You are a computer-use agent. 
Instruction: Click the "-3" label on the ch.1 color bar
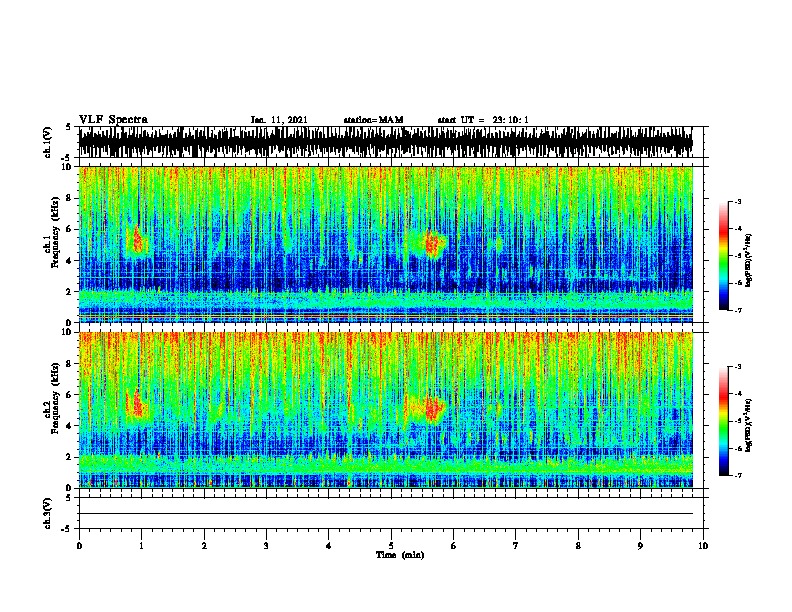coord(737,202)
